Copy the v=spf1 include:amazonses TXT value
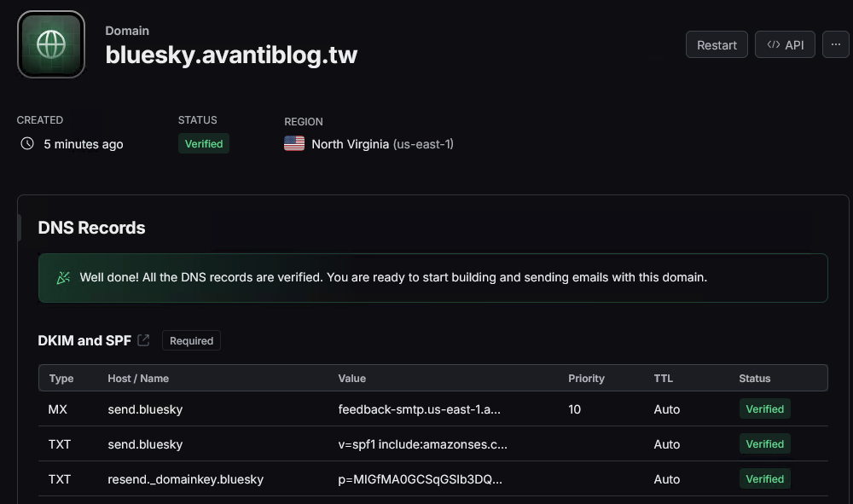The height and width of the screenshot is (504, 853). tap(422, 444)
